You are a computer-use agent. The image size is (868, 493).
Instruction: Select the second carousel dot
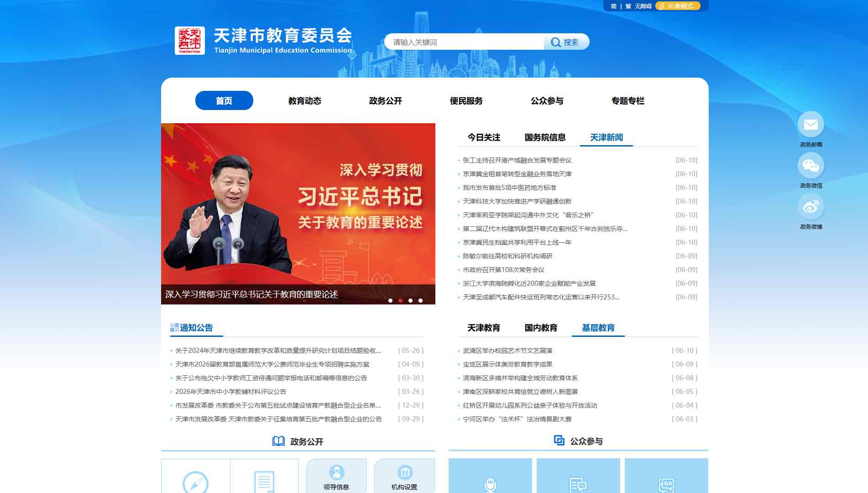point(400,300)
